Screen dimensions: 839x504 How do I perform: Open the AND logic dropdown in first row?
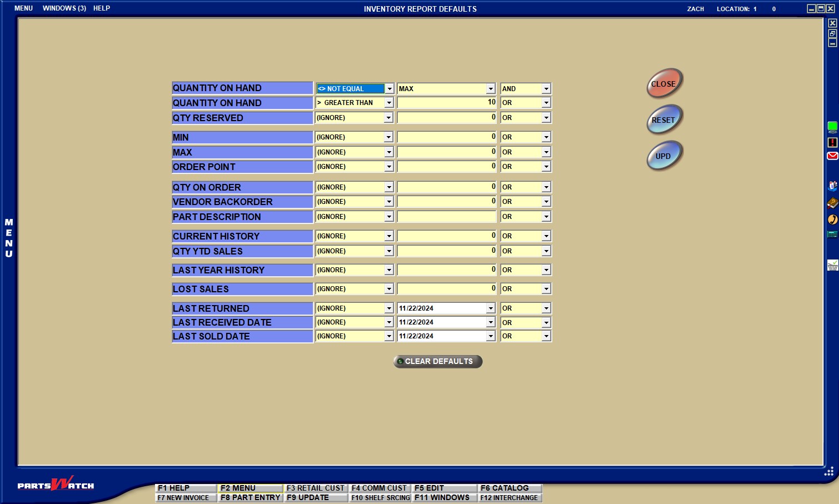546,89
